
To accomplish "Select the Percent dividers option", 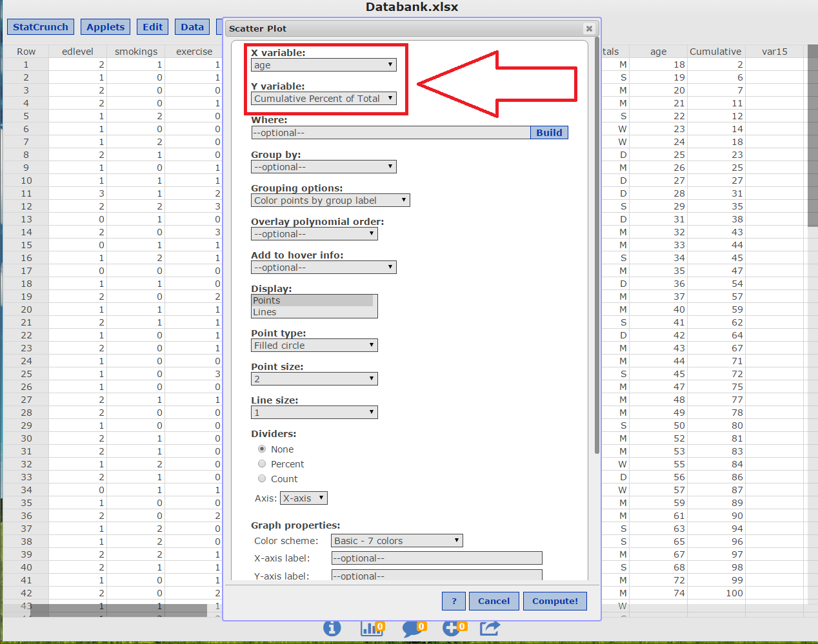I will tap(262, 463).
